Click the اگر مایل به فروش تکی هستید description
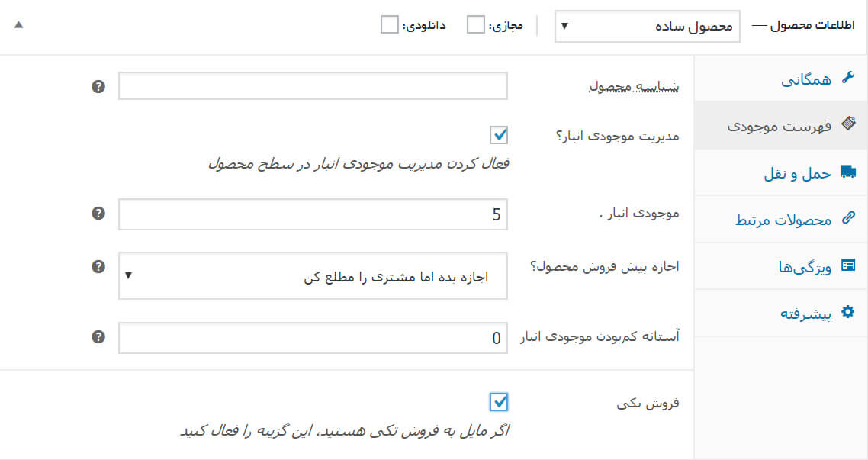Screen dimensions: 868x460 (x=345, y=430)
